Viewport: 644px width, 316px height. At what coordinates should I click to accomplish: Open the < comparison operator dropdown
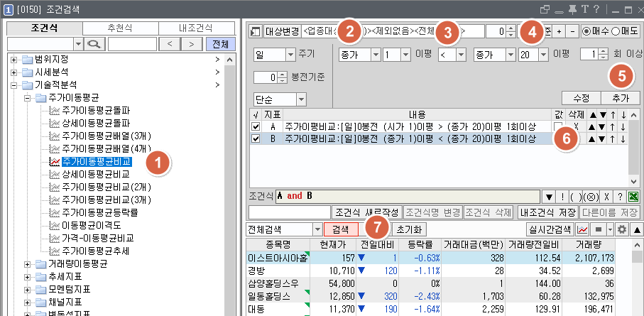tap(462, 55)
